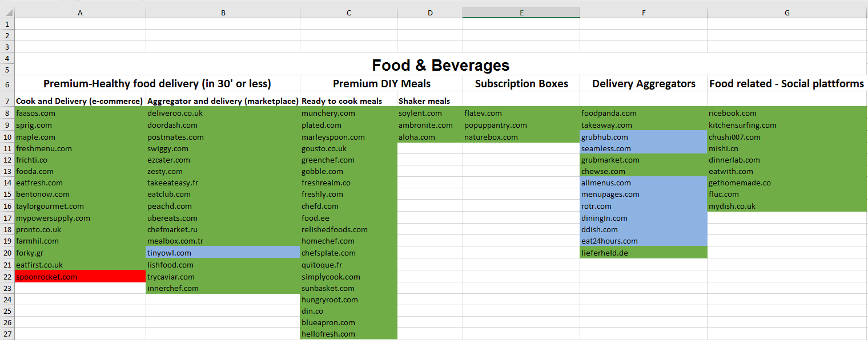The width and height of the screenshot is (868, 340).
Task: Select the Subscription Boxes header
Action: pos(521,84)
